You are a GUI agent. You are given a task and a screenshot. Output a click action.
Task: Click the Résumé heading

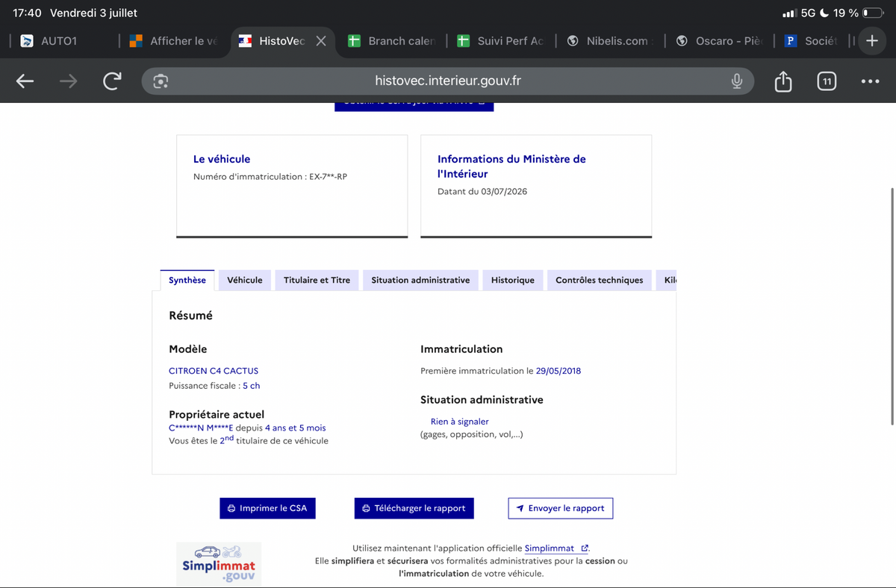click(191, 316)
